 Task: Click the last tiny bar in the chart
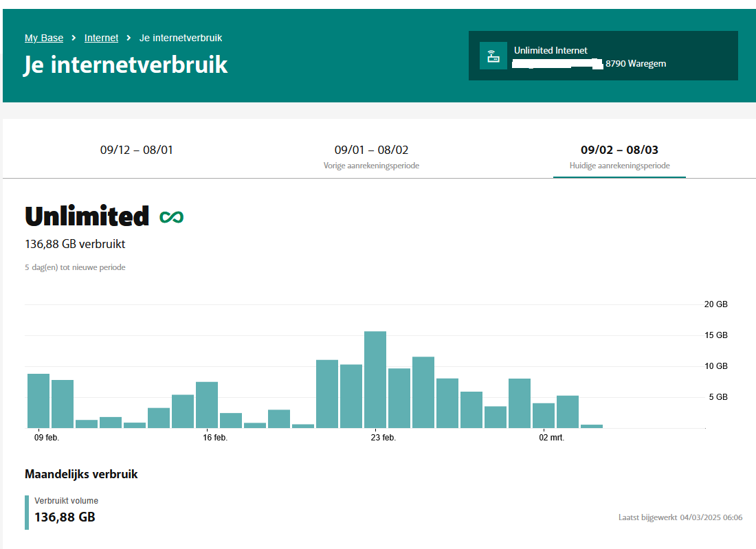pyautogui.click(x=592, y=426)
